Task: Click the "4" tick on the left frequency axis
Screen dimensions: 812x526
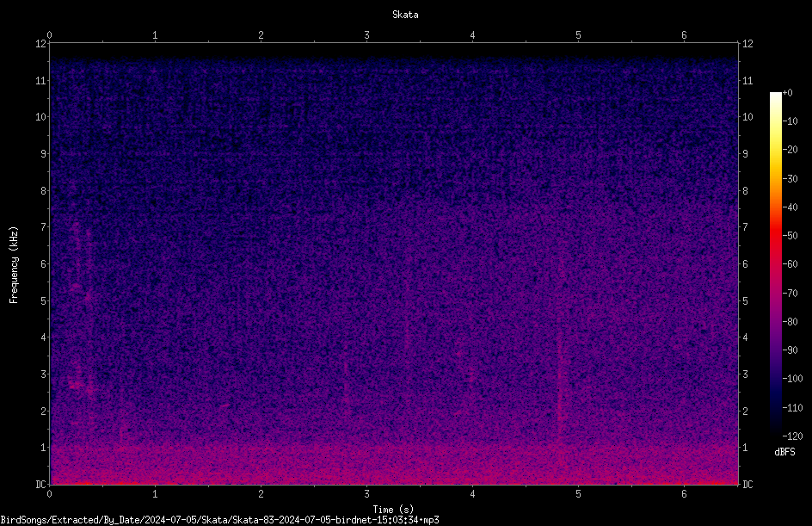Action: click(43, 337)
